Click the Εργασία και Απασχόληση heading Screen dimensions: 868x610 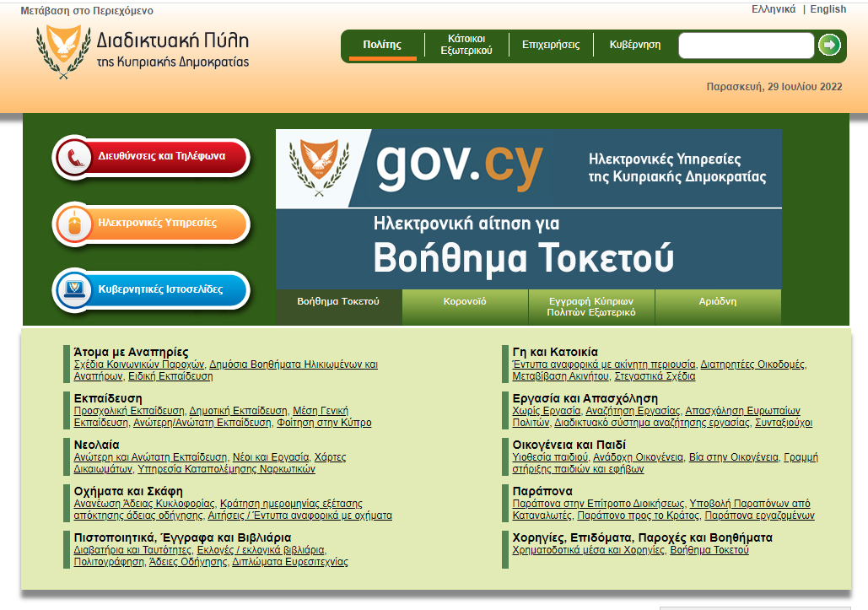[585, 398]
